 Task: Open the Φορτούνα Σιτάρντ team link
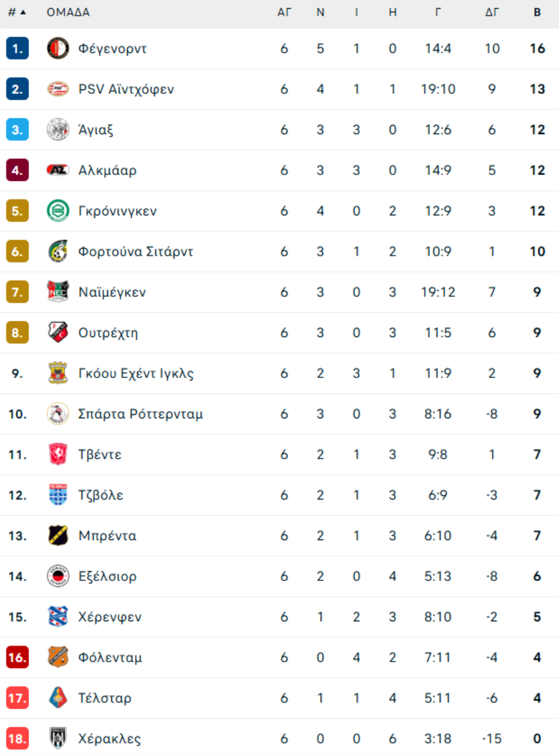(135, 251)
